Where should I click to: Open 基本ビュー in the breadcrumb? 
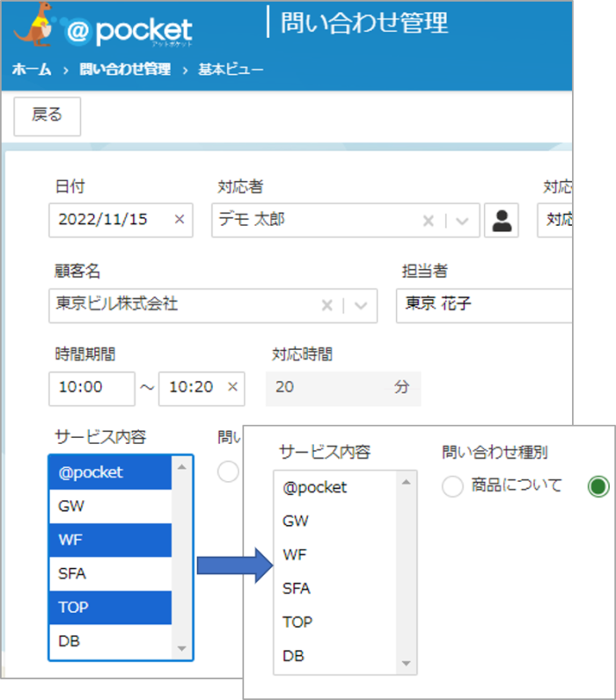point(231,69)
